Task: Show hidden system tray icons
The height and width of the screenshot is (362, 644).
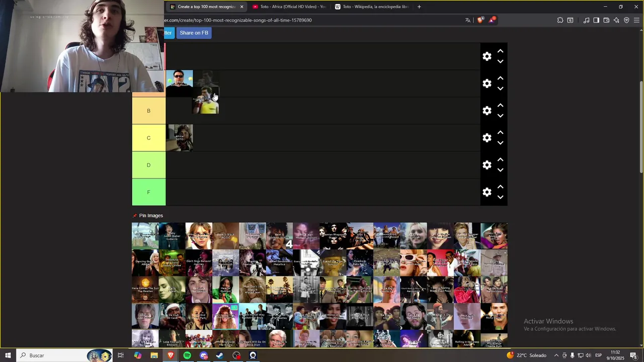Action: coord(556,355)
